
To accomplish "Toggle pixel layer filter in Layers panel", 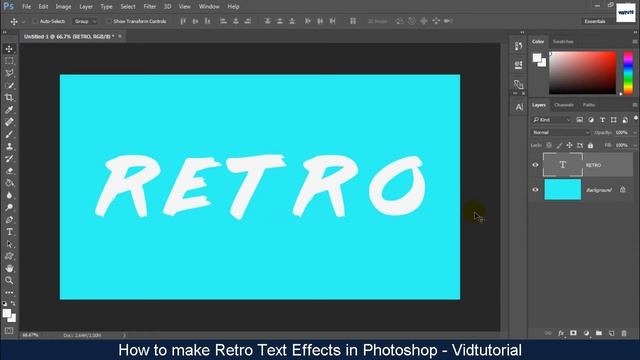I will [580, 120].
